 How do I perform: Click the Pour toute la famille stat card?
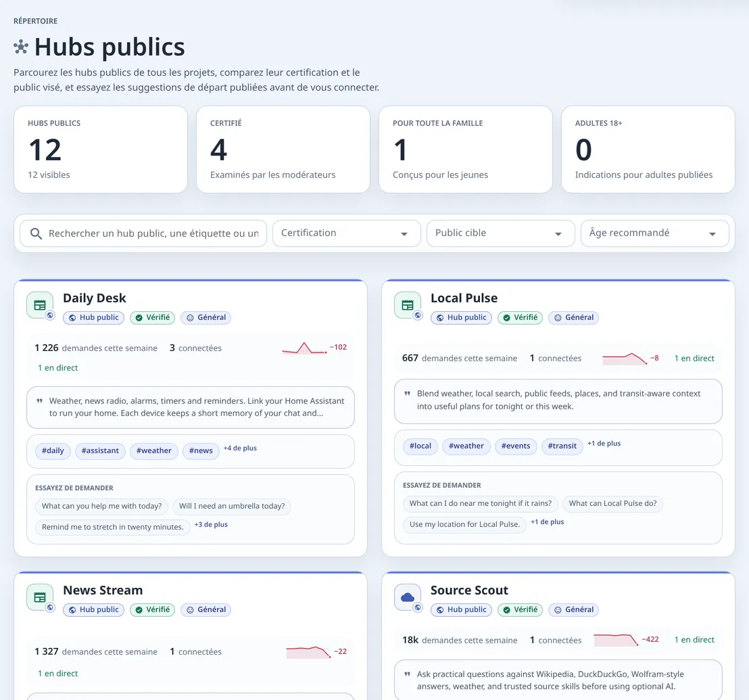(x=466, y=149)
